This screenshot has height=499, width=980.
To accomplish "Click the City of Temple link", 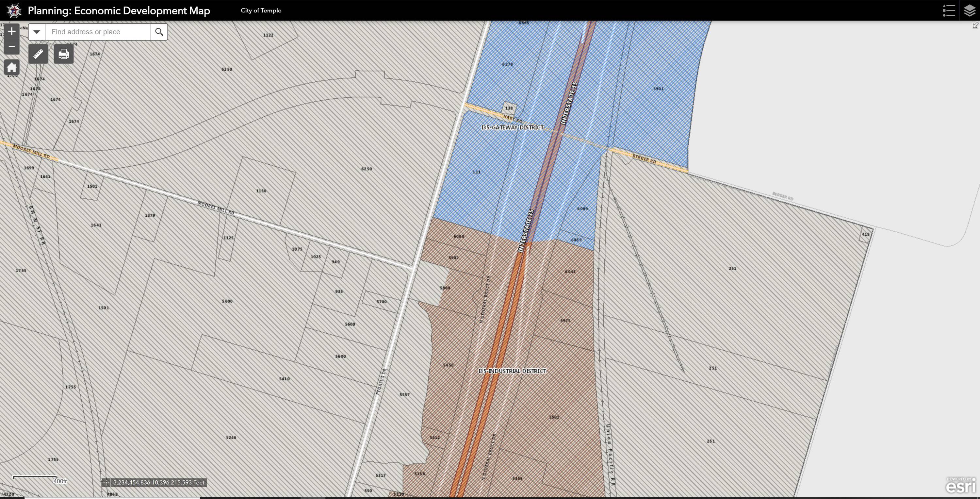I will pyautogui.click(x=261, y=11).
